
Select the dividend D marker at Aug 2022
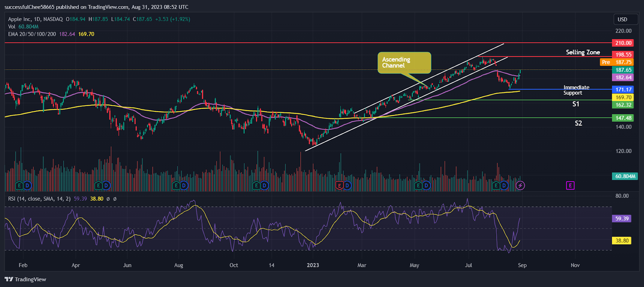(x=184, y=185)
